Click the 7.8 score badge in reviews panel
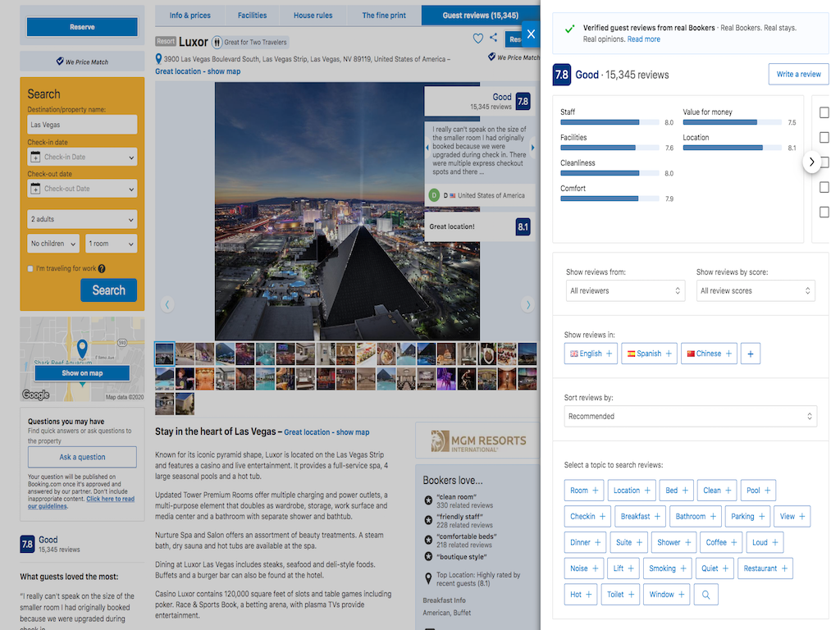 click(561, 75)
